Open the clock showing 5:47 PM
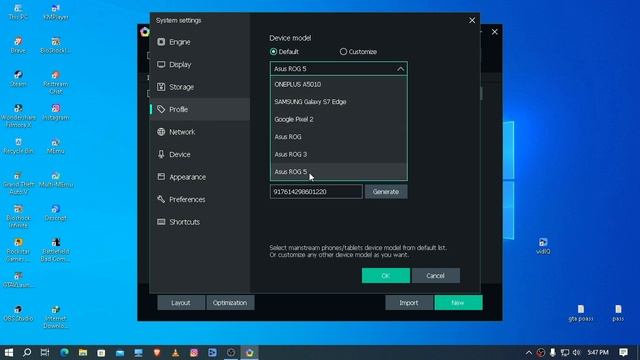 [598, 352]
